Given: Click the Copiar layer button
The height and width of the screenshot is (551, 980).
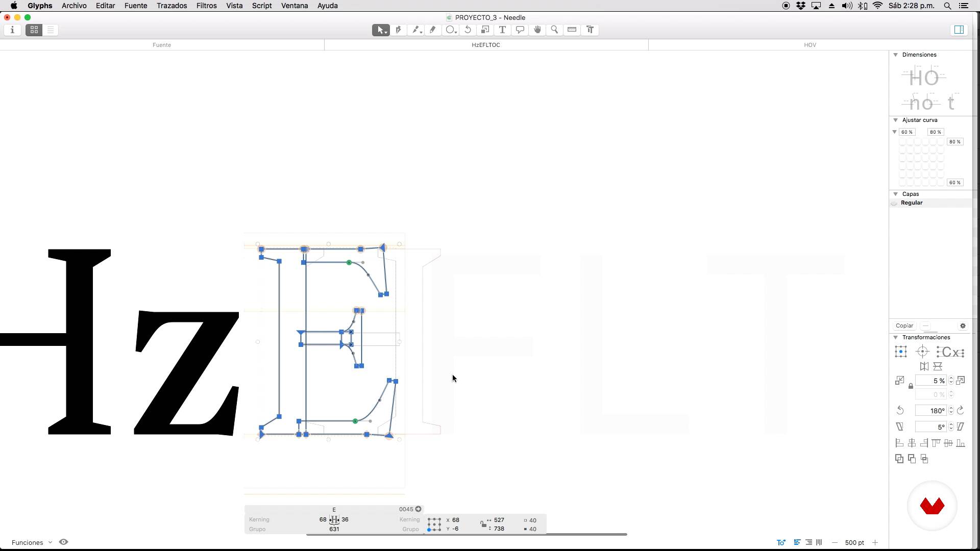Looking at the screenshot, I should 904,325.
